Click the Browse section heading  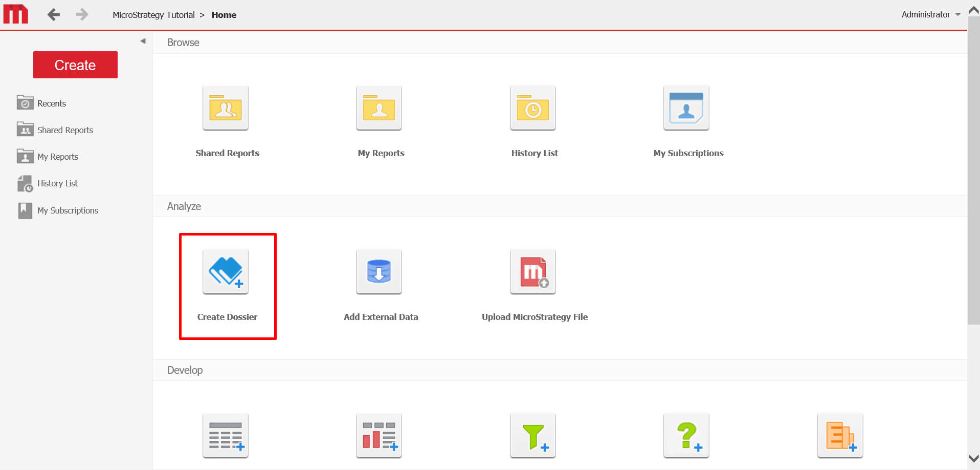(x=183, y=42)
